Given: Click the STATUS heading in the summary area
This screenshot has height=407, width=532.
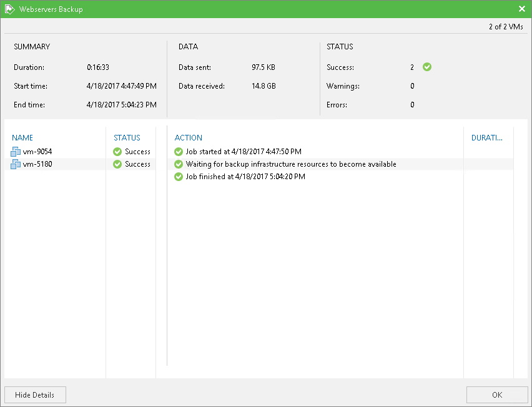Looking at the screenshot, I should tap(340, 46).
